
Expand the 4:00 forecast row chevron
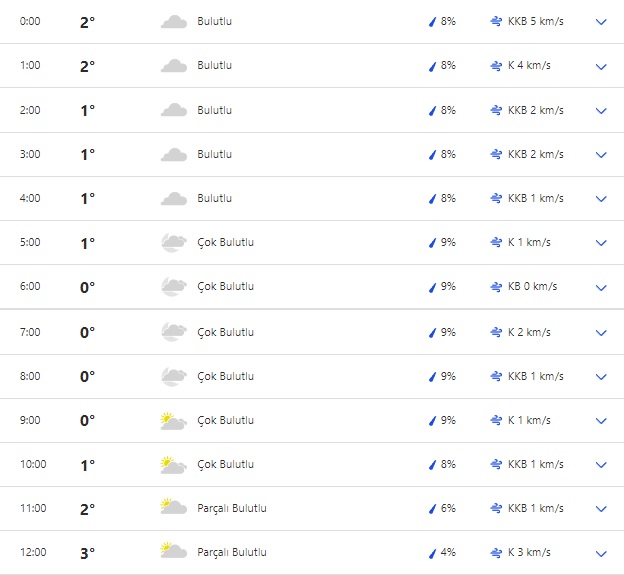[601, 199]
